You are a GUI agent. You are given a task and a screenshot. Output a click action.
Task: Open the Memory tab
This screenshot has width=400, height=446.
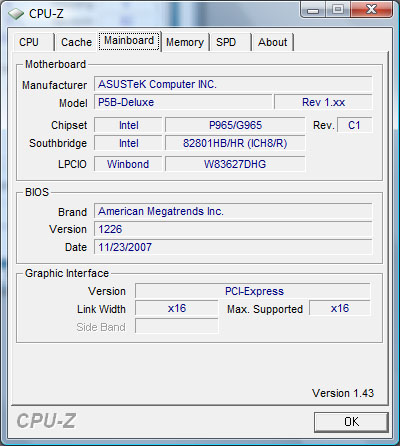click(185, 42)
